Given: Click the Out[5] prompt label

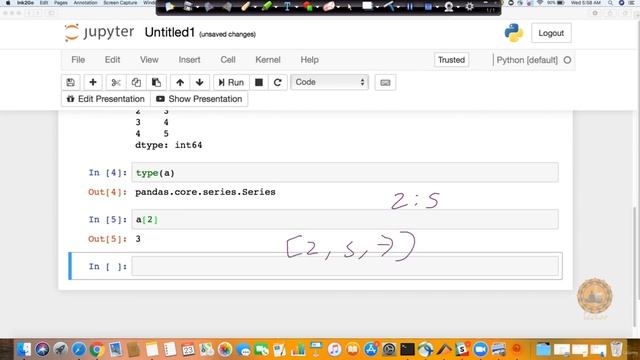Looking at the screenshot, I should [x=108, y=239].
